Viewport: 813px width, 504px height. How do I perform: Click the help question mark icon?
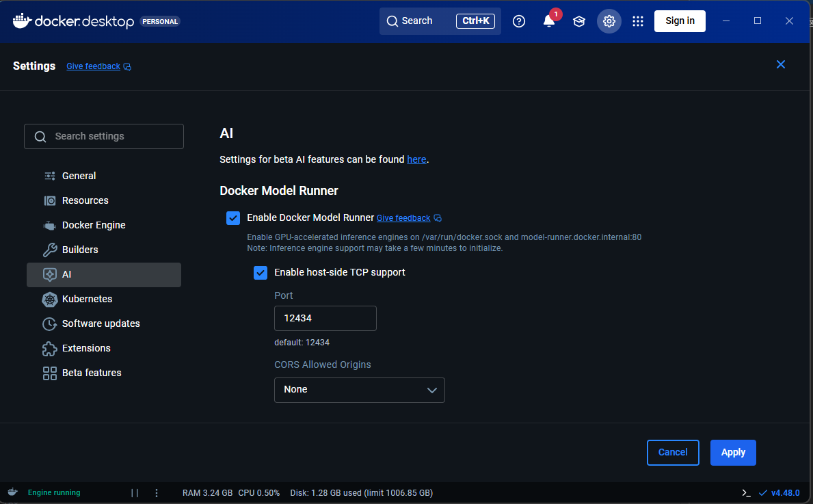click(x=519, y=21)
